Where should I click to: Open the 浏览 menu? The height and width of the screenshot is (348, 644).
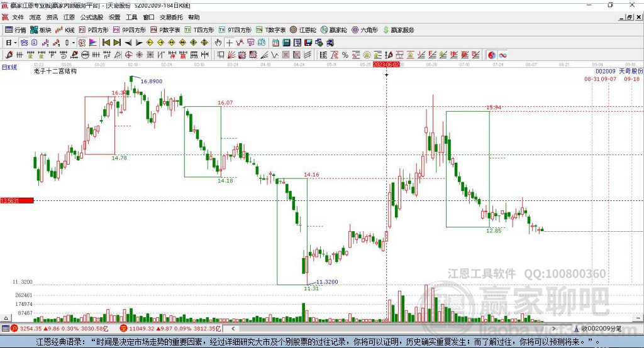(x=35, y=17)
